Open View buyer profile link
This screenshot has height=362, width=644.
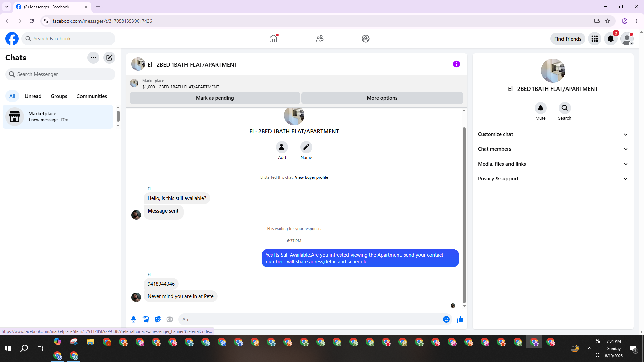[x=311, y=177]
